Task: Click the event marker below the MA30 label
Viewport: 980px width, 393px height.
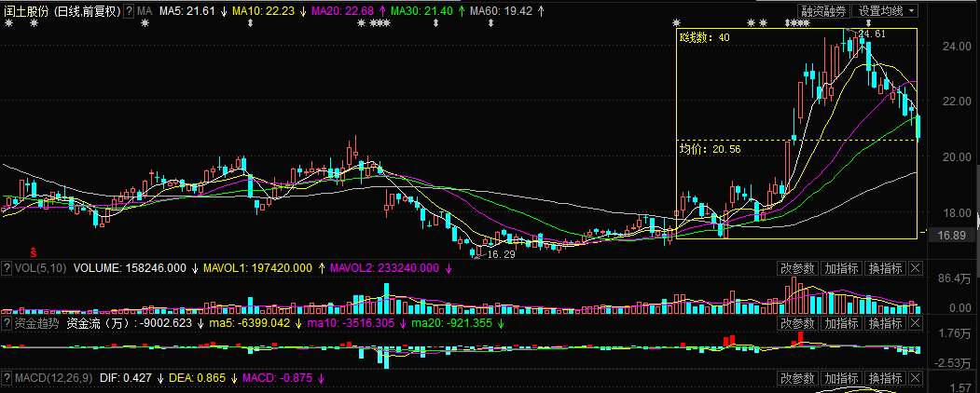Action: pos(436,23)
